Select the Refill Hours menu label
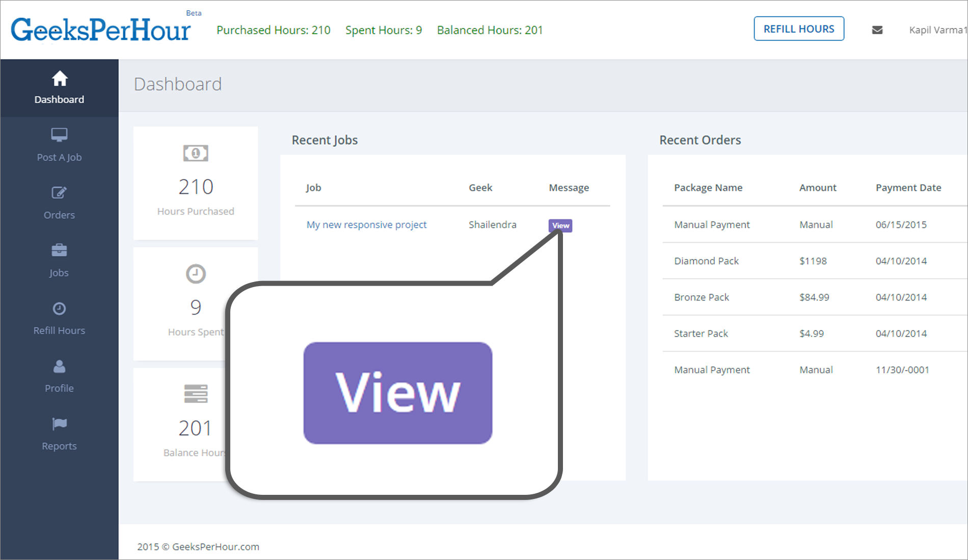 coord(59,330)
